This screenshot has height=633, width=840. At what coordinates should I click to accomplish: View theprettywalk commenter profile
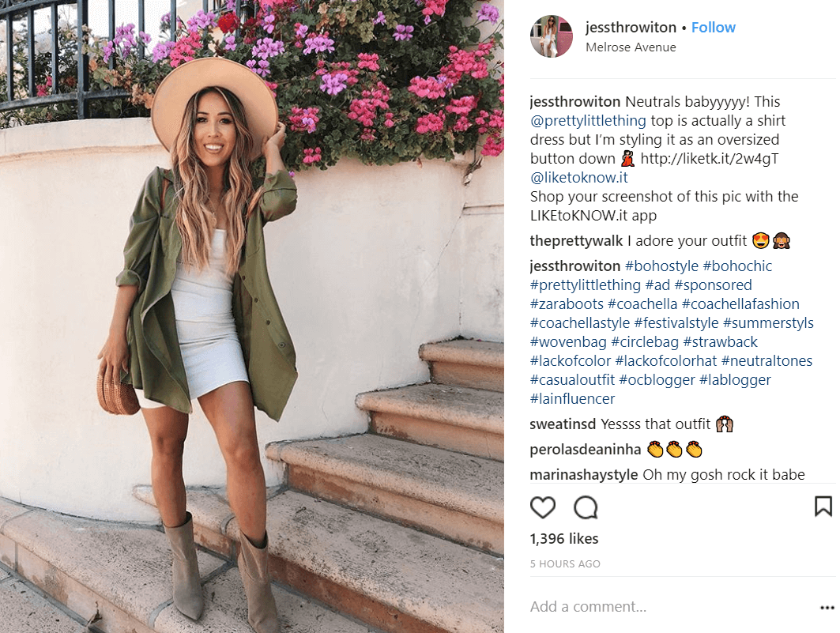point(576,242)
